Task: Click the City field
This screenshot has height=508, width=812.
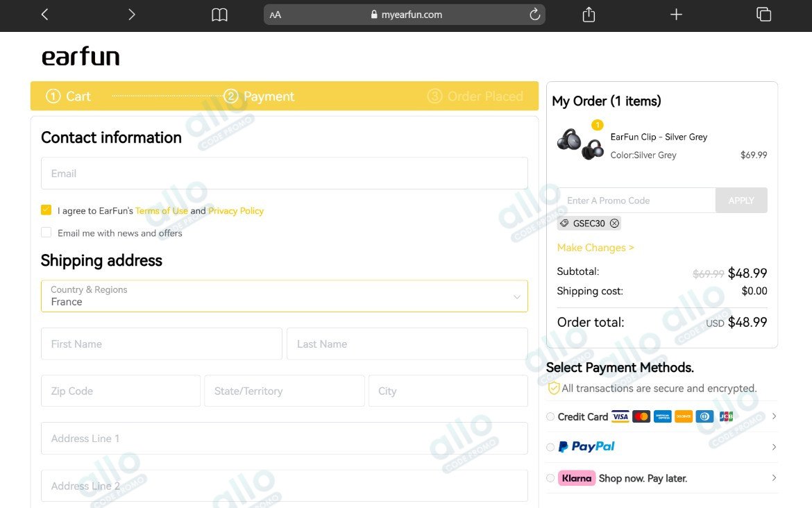Action: tap(448, 391)
